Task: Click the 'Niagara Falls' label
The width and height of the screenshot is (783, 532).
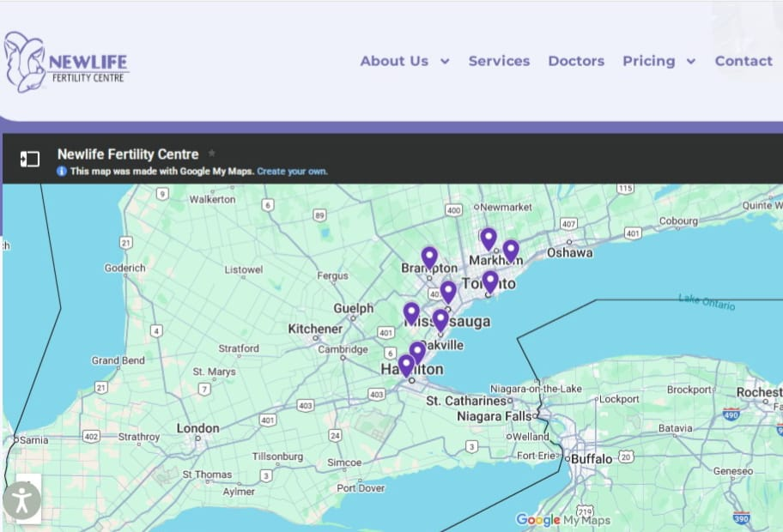Action: [495, 416]
